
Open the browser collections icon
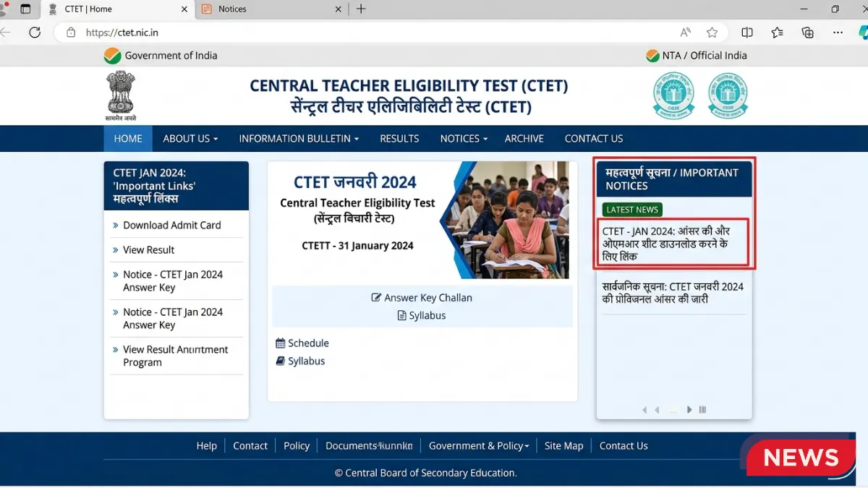coord(808,33)
